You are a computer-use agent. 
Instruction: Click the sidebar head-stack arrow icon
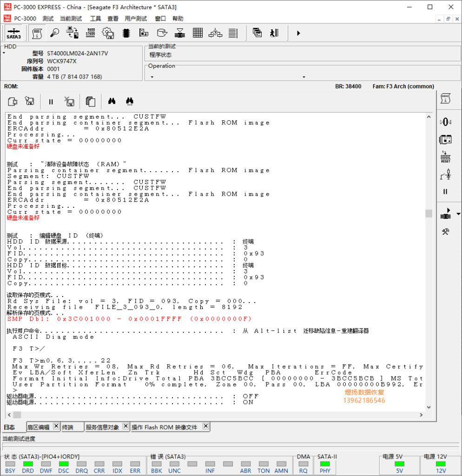tap(445, 214)
